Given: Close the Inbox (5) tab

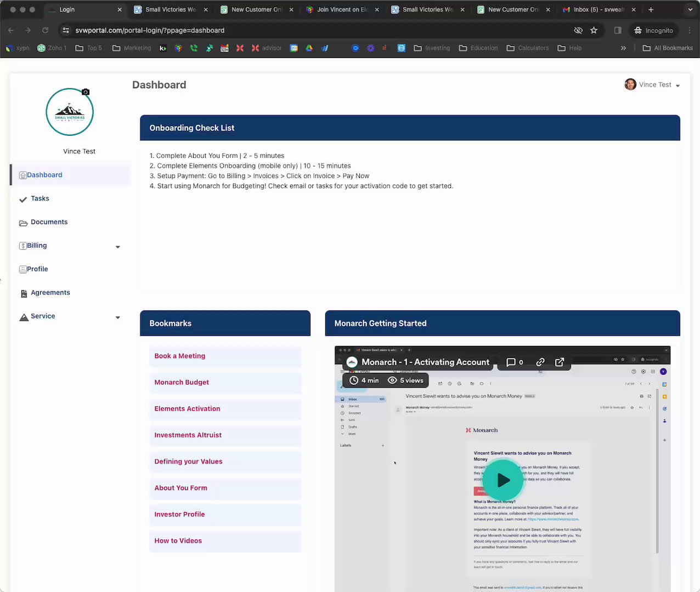Looking at the screenshot, I should tap(634, 9).
